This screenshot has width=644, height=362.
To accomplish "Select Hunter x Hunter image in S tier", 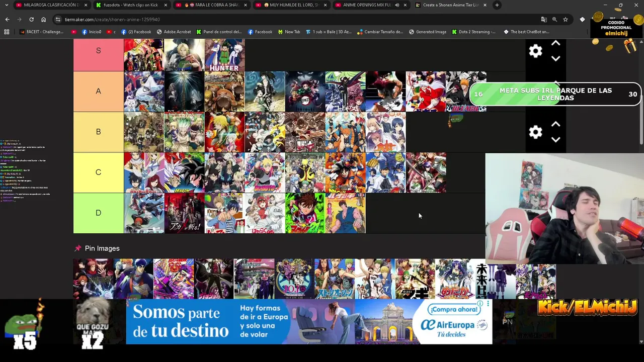I will (x=224, y=54).
